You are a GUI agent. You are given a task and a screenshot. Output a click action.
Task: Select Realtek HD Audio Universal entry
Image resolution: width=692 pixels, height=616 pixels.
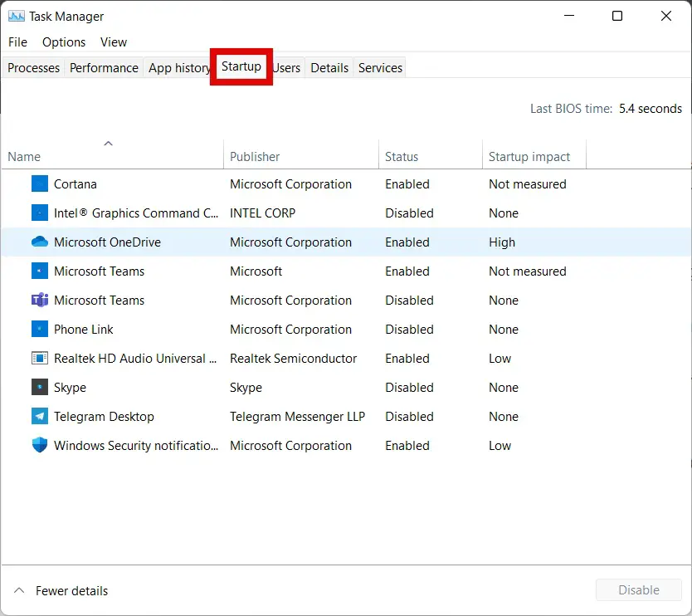coord(135,358)
